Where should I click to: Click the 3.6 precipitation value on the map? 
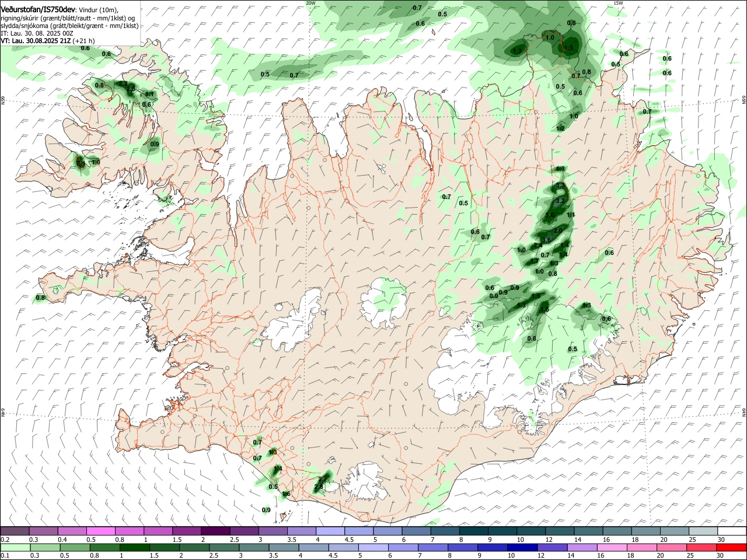546,240
